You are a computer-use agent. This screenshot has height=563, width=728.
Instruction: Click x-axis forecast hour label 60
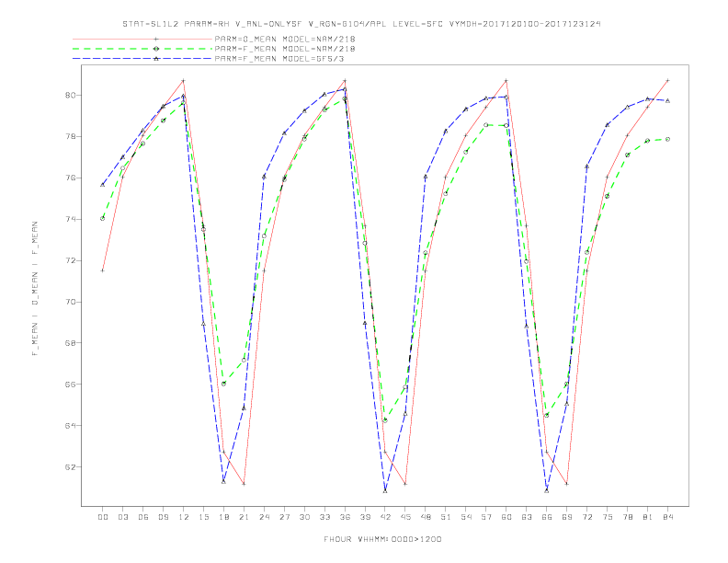pyautogui.click(x=506, y=517)
